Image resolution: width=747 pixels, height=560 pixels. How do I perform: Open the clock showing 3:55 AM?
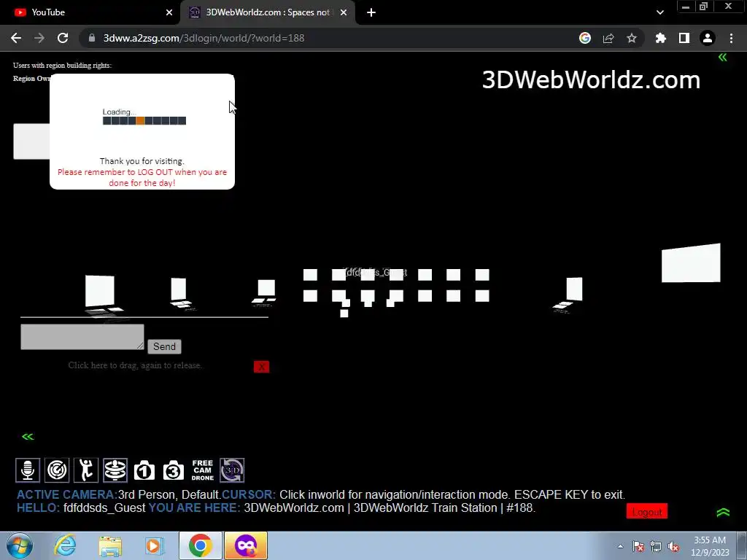(710, 546)
